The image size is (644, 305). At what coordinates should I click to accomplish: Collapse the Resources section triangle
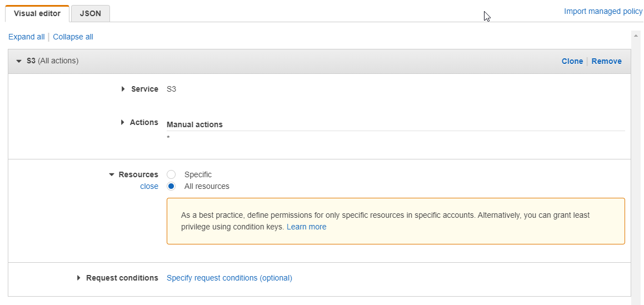[x=111, y=175]
